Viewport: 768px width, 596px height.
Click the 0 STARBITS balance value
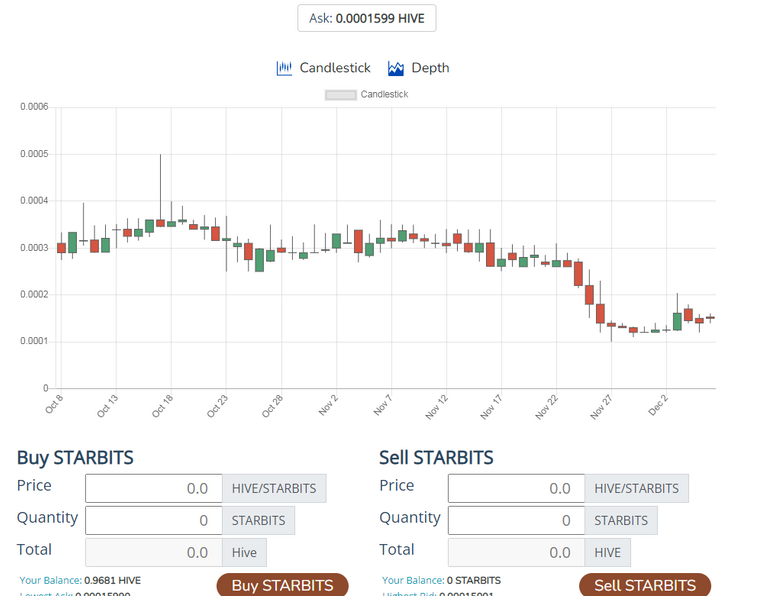click(474, 580)
